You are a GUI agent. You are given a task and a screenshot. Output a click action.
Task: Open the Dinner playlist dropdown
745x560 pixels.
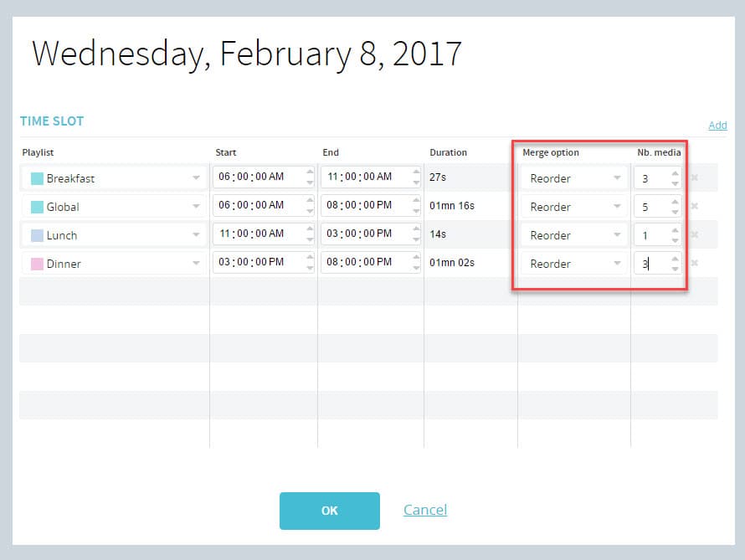click(196, 263)
